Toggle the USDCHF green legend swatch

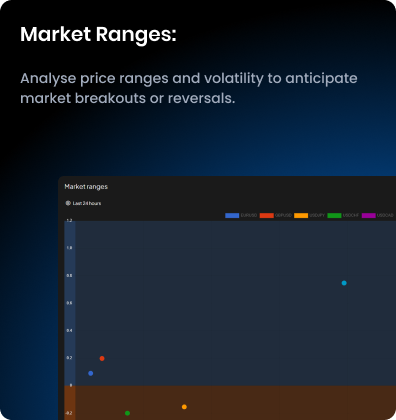[334, 215]
